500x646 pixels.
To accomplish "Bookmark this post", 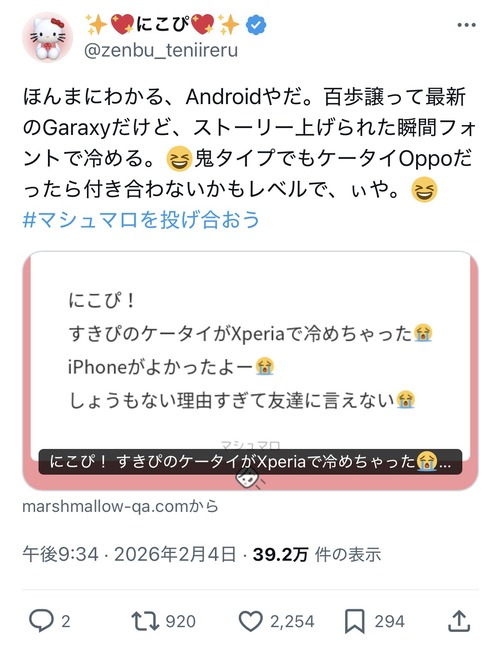I will [x=355, y=621].
